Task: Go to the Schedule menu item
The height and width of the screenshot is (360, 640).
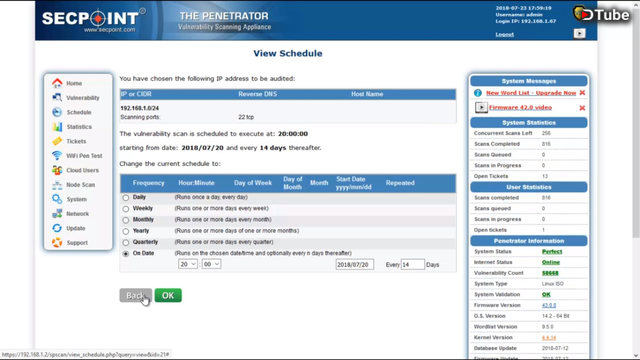Action: pos(79,112)
